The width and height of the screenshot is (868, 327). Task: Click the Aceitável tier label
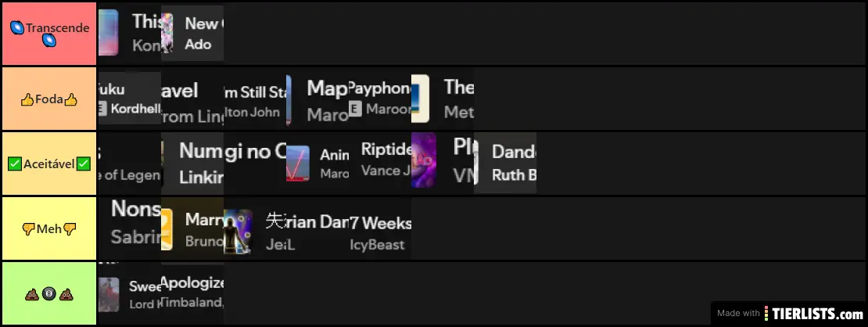click(48, 164)
